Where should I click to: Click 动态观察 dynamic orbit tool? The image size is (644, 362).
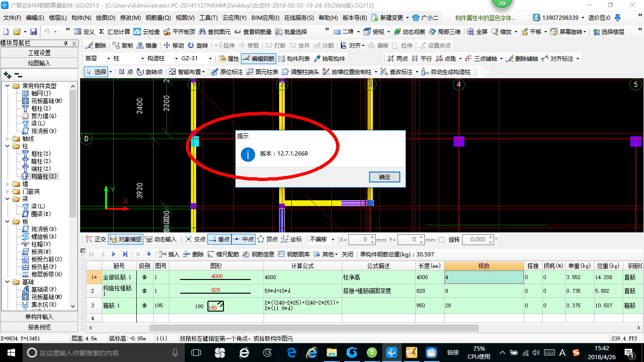tap(409, 32)
